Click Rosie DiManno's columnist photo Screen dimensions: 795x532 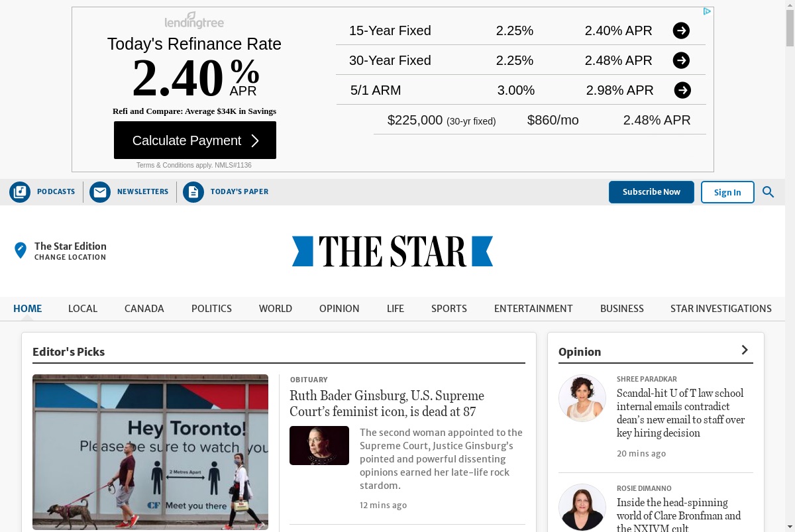click(582, 507)
